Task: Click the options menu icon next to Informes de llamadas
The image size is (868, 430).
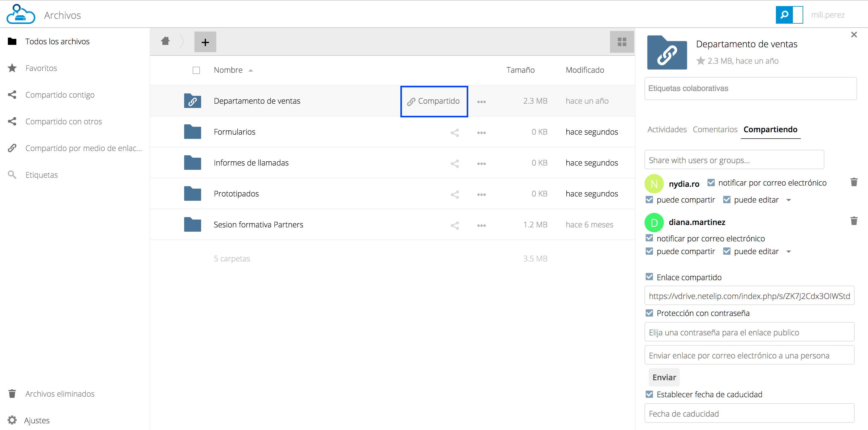Action: pos(481,163)
